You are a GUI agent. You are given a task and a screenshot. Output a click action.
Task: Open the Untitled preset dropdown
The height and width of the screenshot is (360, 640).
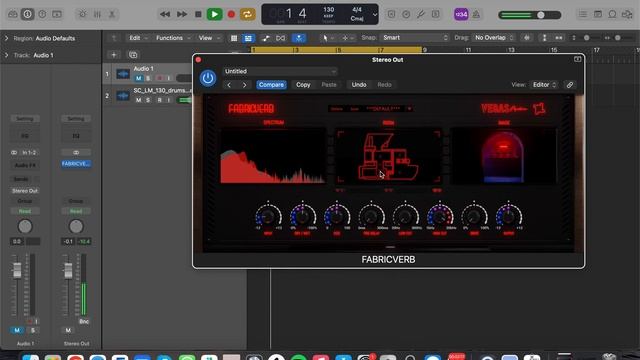tap(280, 71)
